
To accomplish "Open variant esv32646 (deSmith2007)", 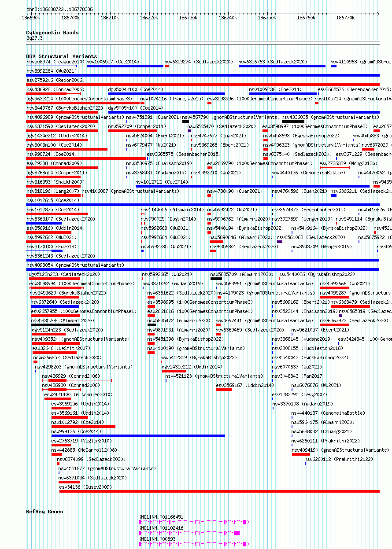I will click(61, 348).
